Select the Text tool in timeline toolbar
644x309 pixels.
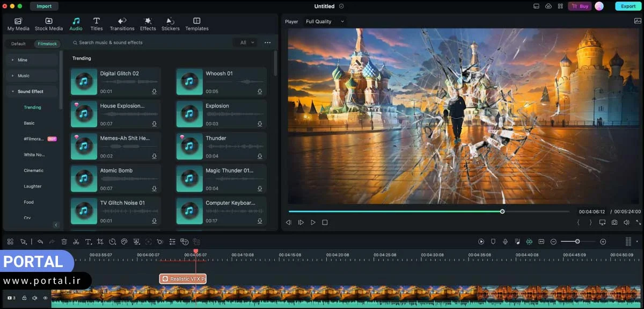click(89, 242)
